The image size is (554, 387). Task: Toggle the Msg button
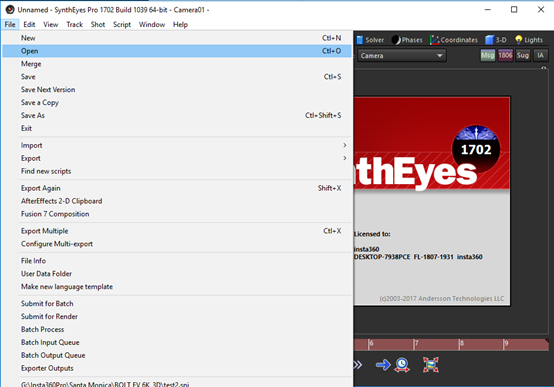coord(488,55)
